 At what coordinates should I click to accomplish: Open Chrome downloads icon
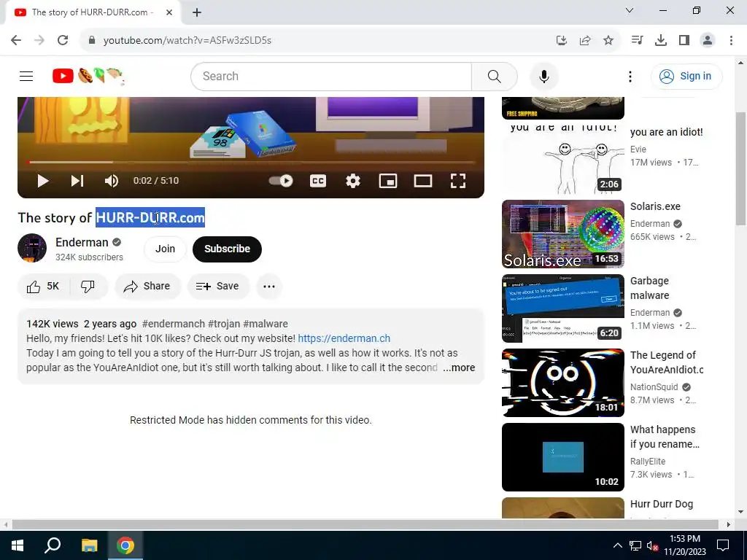[661, 41]
